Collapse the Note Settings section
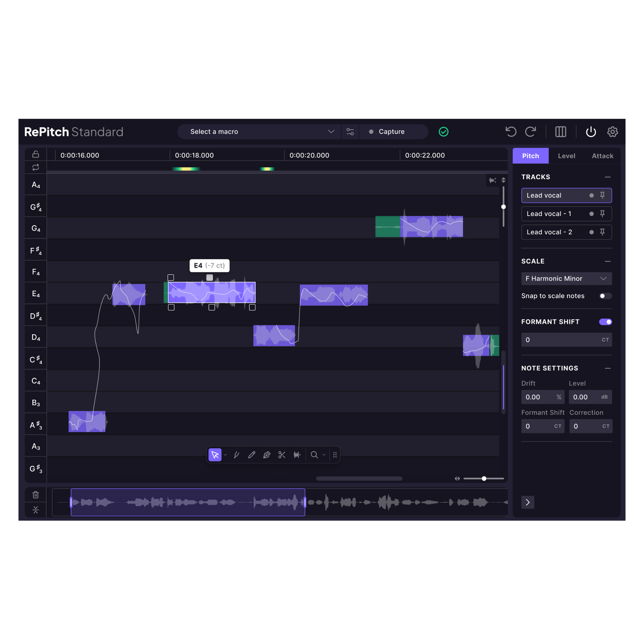The height and width of the screenshot is (644, 644). 608,368
